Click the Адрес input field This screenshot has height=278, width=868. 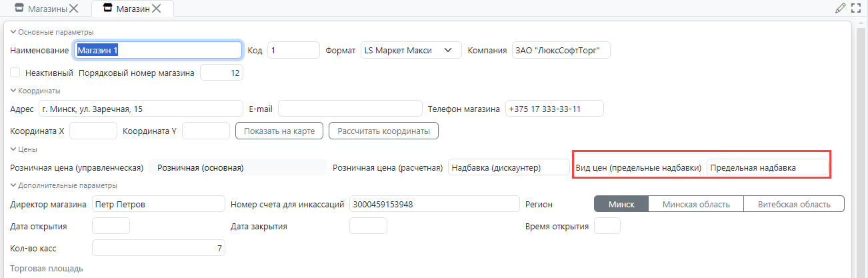[140, 109]
